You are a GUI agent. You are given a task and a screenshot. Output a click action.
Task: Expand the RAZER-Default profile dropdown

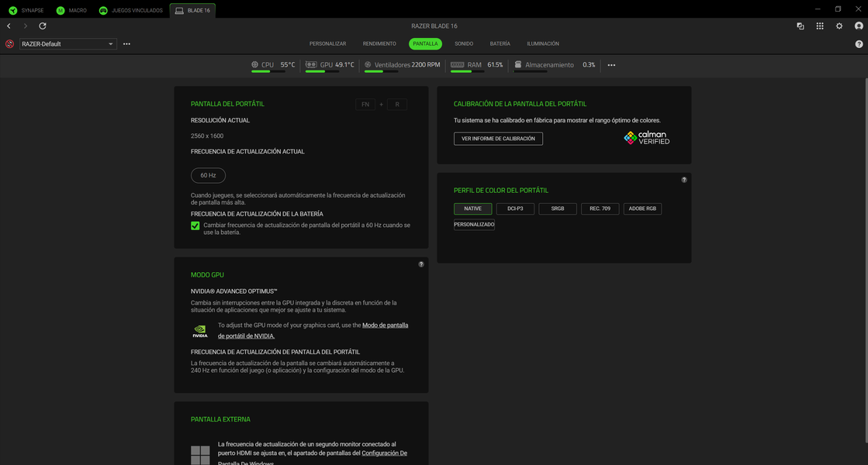click(68, 43)
